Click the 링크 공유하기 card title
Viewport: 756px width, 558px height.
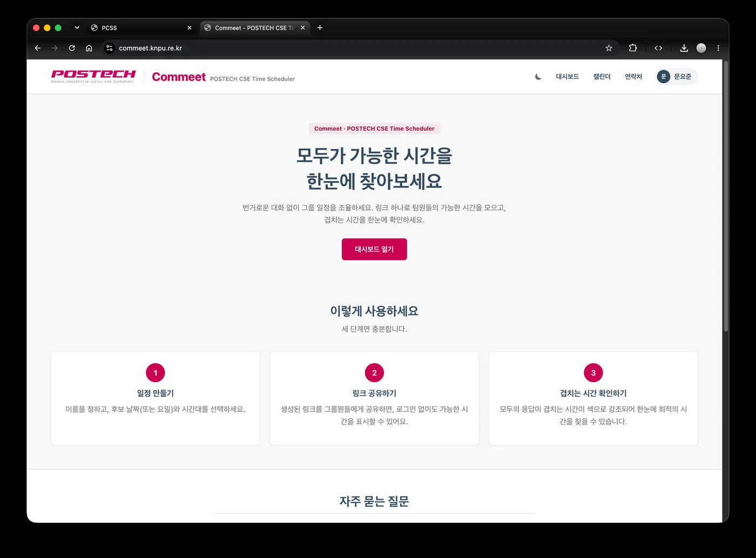374,393
